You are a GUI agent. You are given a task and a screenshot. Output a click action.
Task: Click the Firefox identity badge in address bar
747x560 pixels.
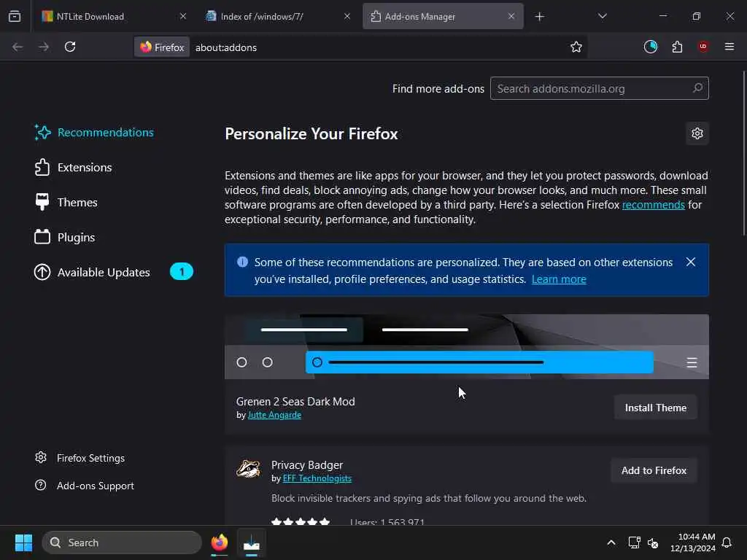coord(162,47)
